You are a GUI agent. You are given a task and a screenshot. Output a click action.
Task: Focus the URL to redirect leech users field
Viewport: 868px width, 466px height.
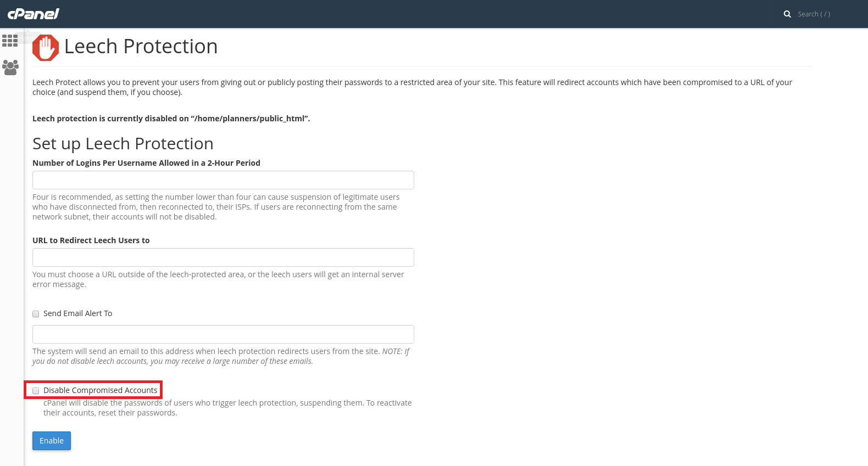(x=223, y=257)
